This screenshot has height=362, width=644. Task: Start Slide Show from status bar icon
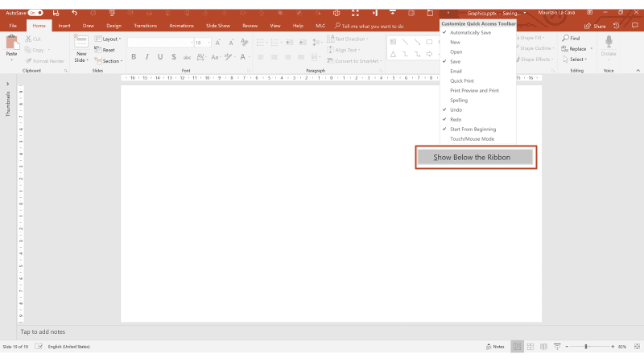tap(557, 347)
